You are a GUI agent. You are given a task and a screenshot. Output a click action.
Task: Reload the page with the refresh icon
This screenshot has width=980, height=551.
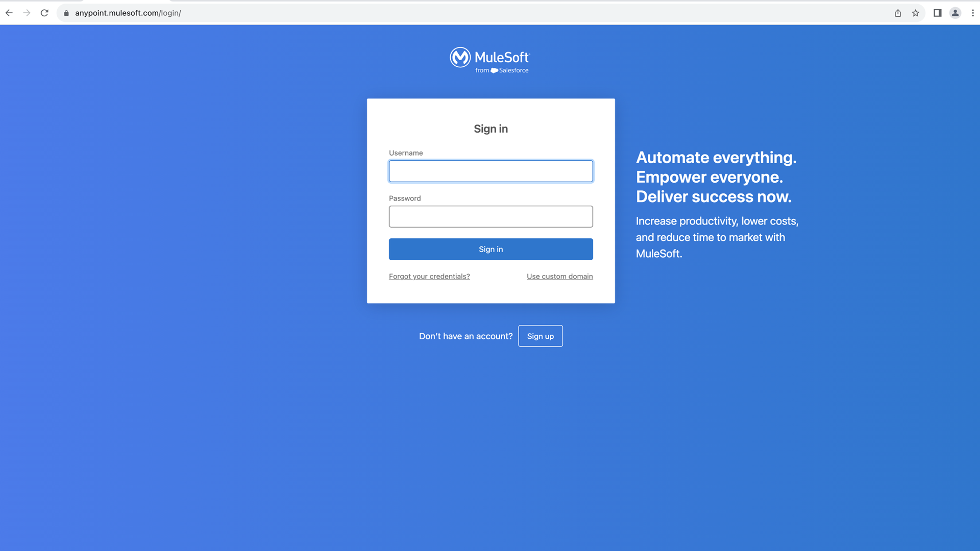(x=44, y=13)
